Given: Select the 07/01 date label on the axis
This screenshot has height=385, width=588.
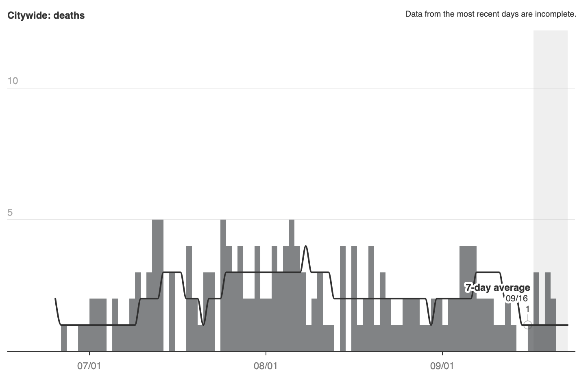Looking at the screenshot, I should pos(89,366).
